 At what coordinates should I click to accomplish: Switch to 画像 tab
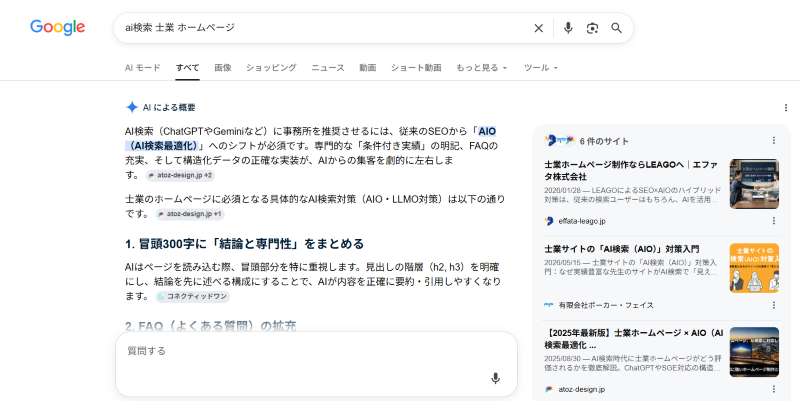222,68
